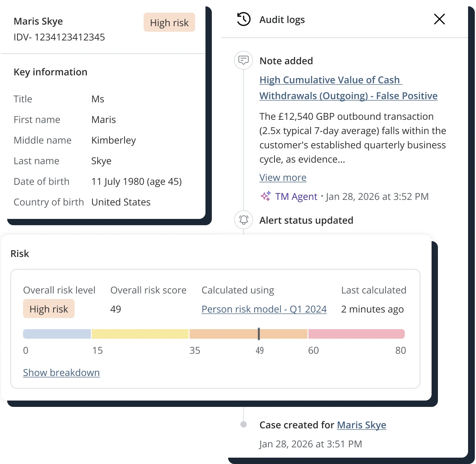The image size is (476, 464).
Task: Open the Person risk model - Q1 2024 link
Action: pos(264,309)
